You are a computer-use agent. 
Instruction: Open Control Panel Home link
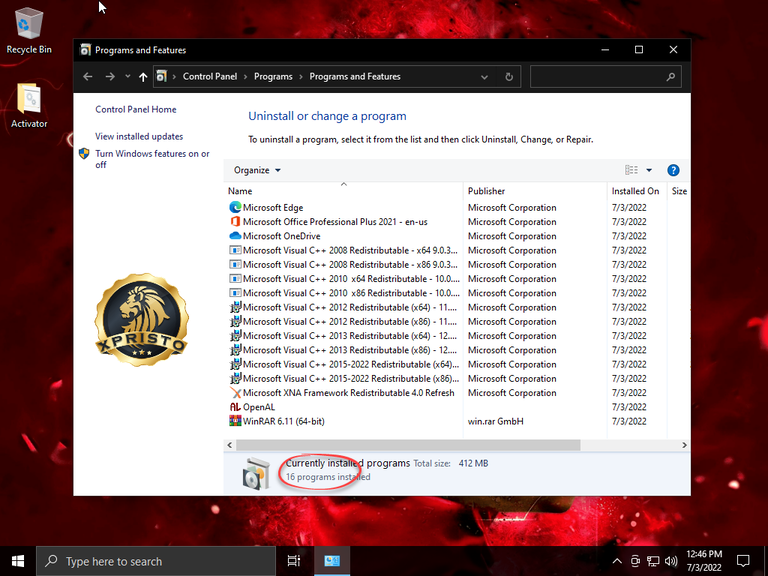pyautogui.click(x=136, y=109)
